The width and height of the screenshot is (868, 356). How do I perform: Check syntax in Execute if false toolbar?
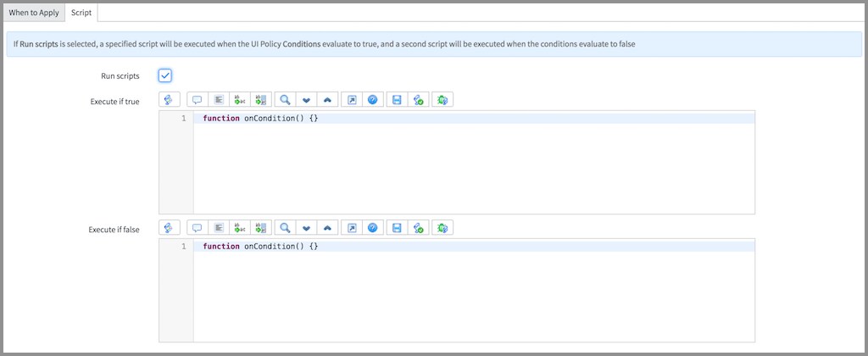pyautogui.click(x=419, y=227)
